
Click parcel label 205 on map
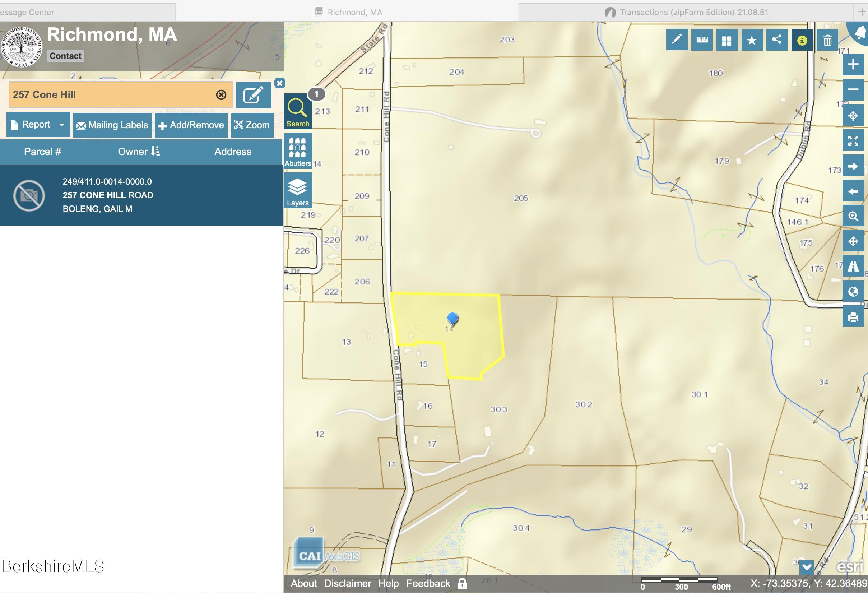521,198
